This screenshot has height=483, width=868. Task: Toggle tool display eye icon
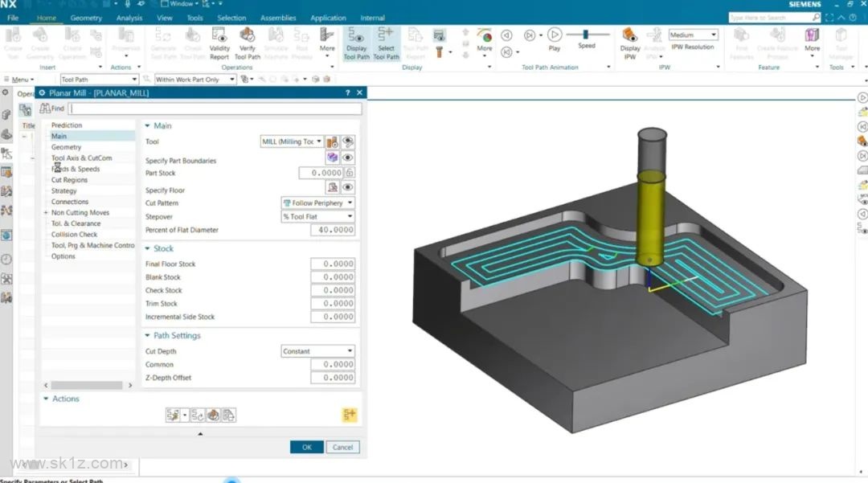click(348, 141)
